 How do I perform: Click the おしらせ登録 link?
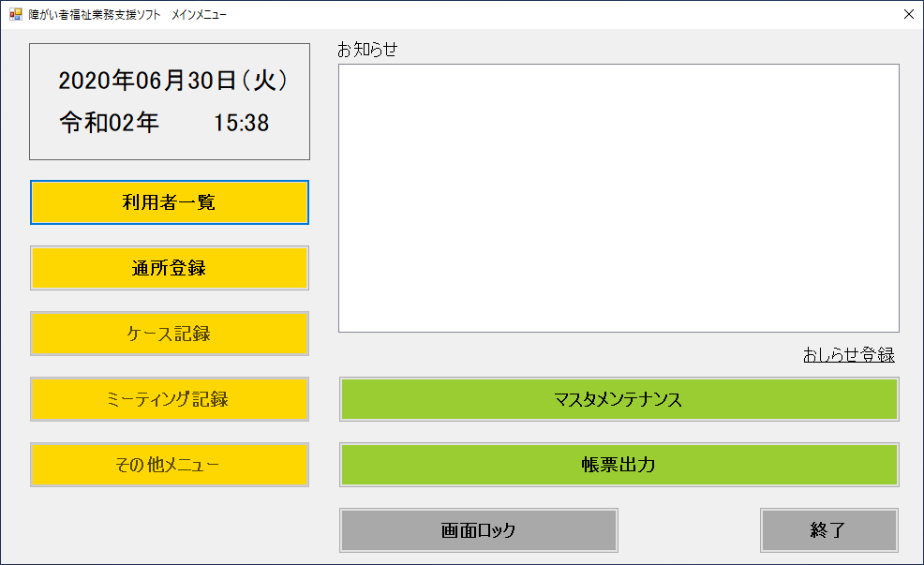click(848, 355)
